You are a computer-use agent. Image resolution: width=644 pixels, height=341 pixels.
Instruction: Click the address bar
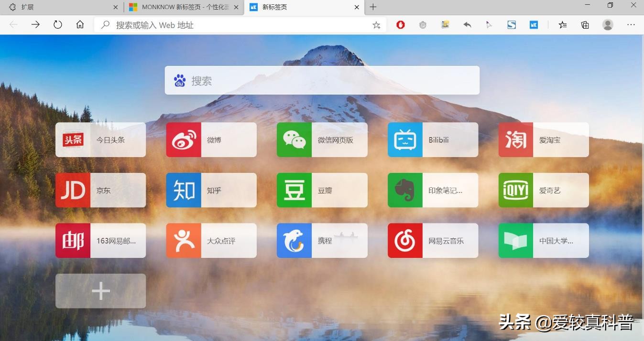click(x=215, y=25)
